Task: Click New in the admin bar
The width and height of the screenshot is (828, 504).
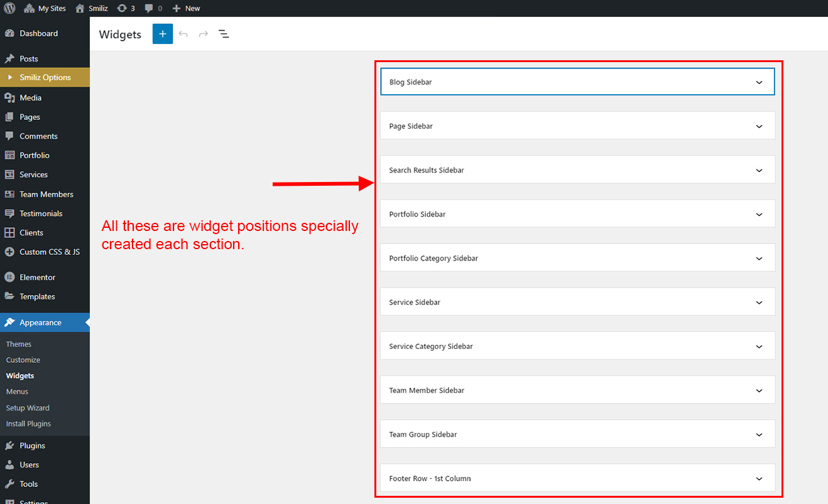Action: point(186,8)
